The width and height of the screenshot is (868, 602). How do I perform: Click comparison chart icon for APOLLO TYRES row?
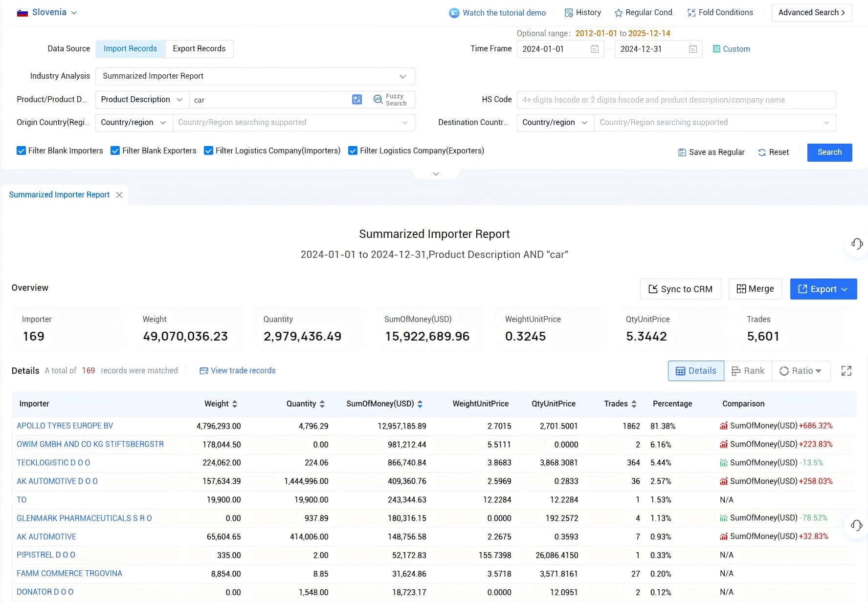[x=724, y=426]
